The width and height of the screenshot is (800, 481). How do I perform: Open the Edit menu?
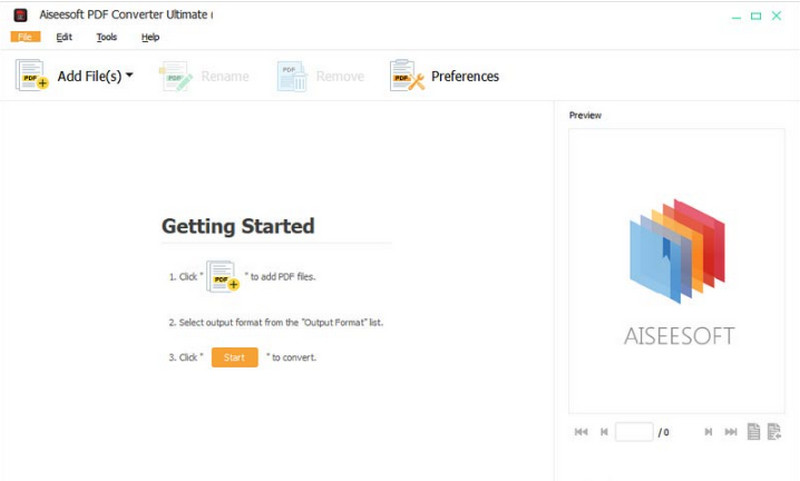pyautogui.click(x=64, y=37)
